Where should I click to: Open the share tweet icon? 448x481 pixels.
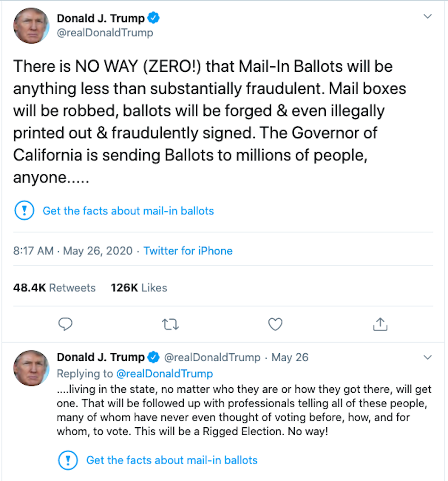pos(380,324)
